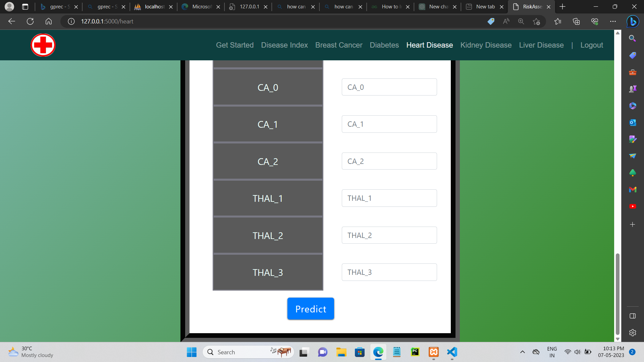Open browser Collections

point(576,21)
